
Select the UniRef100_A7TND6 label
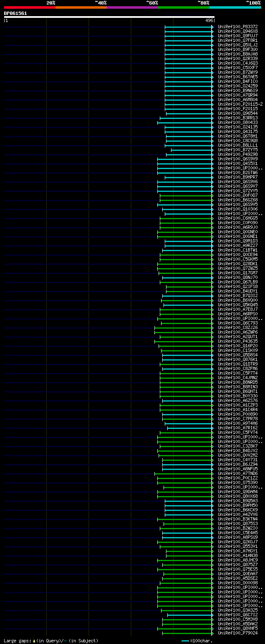(238, 474)
